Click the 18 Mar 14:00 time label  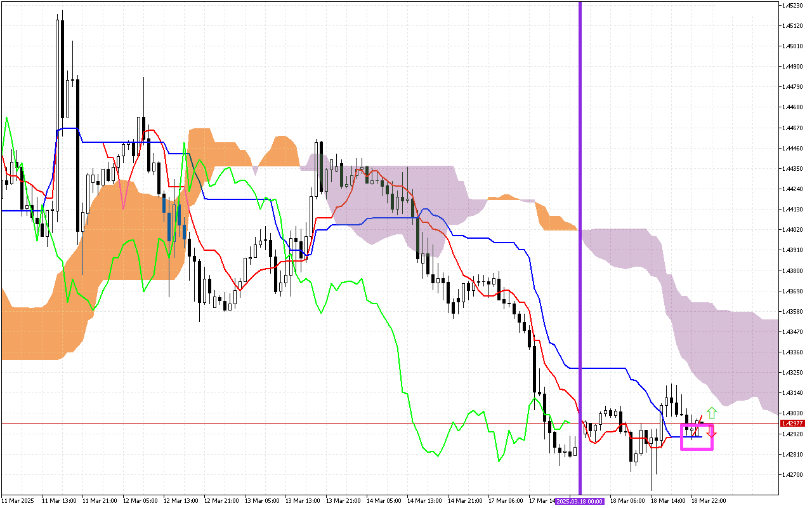pyautogui.click(x=667, y=501)
